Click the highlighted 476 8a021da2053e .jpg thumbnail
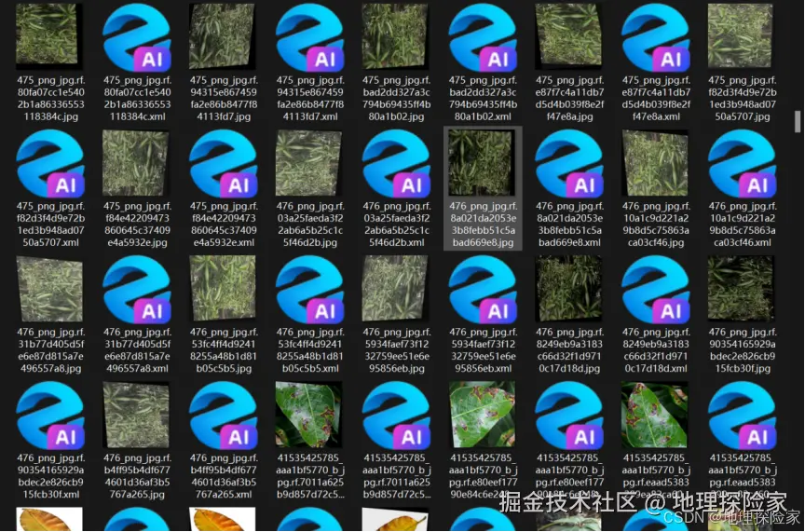The height and width of the screenshot is (532, 805). [x=482, y=162]
